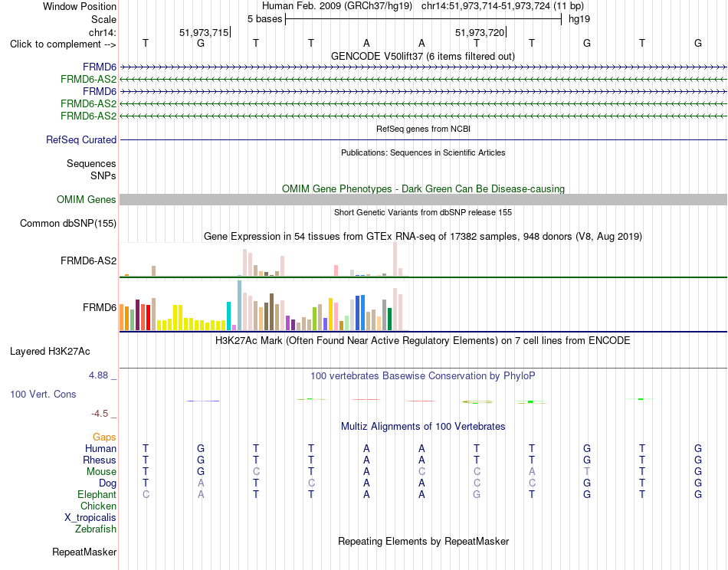728x570 pixels.
Task: Click the 51,973,715 coordinate marker
Action: [x=204, y=32]
